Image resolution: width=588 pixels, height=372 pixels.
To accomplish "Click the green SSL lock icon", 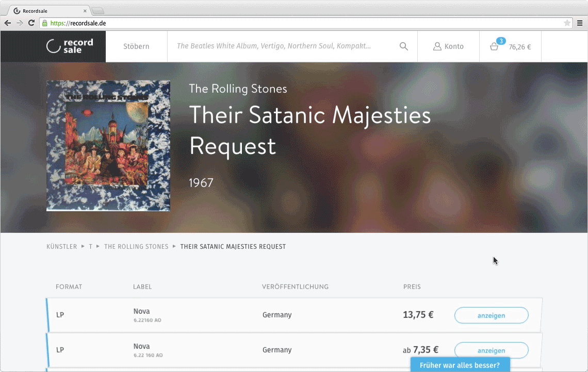I will pyautogui.click(x=45, y=23).
